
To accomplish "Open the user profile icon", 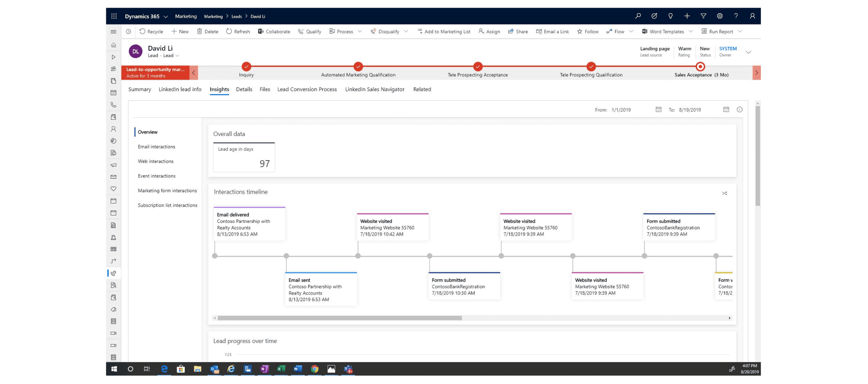I will coord(752,16).
